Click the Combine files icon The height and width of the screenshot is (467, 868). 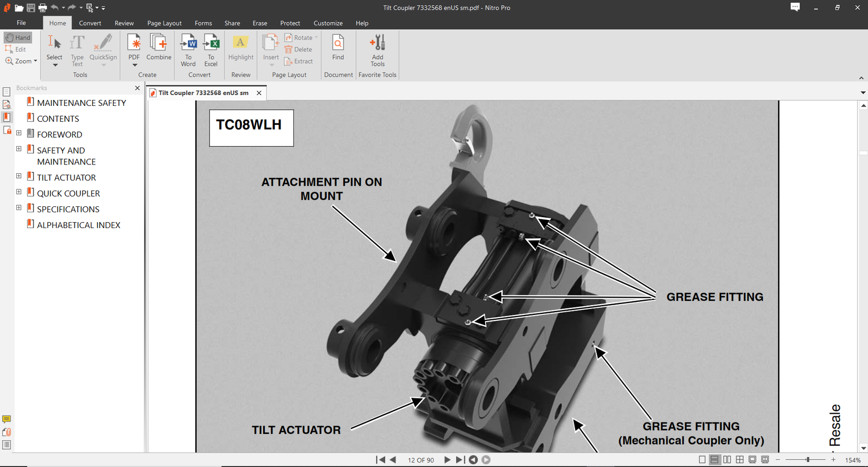coord(158,47)
